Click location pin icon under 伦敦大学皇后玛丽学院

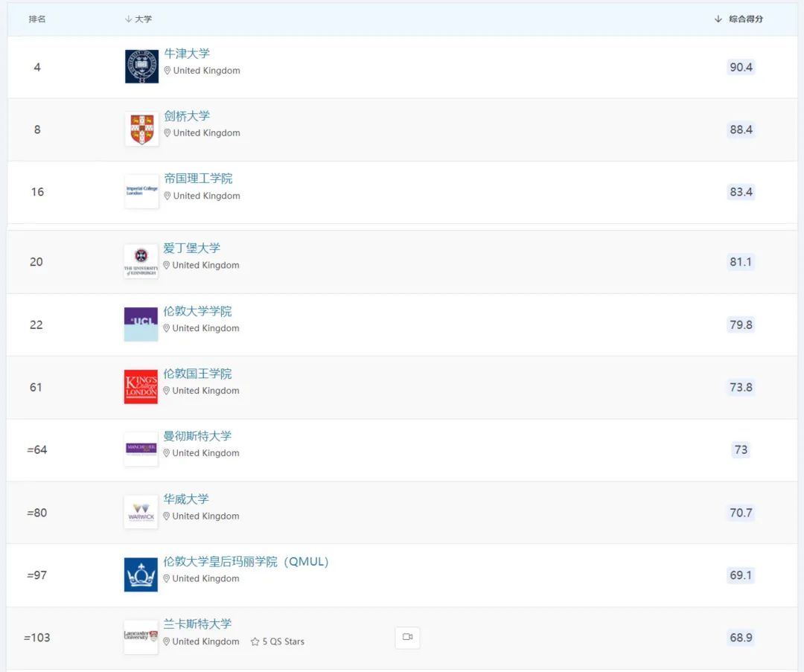(x=166, y=579)
